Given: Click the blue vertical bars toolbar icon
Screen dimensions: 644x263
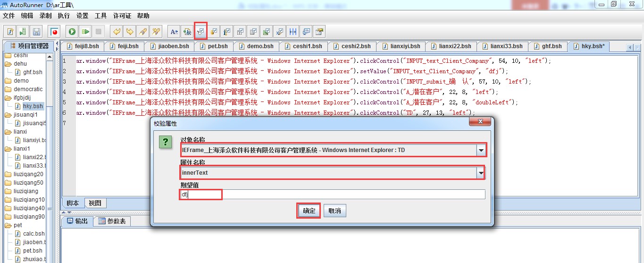Looking at the screenshot, I should [293, 32].
